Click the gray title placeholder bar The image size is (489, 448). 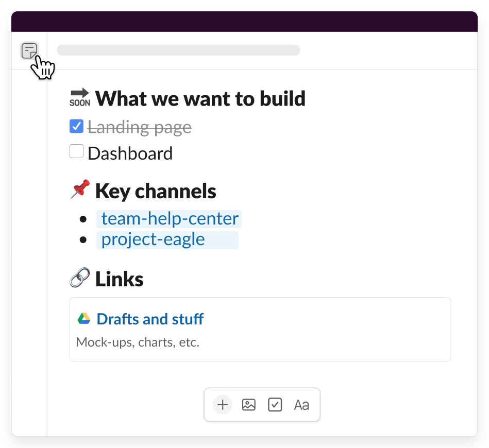[x=178, y=50]
